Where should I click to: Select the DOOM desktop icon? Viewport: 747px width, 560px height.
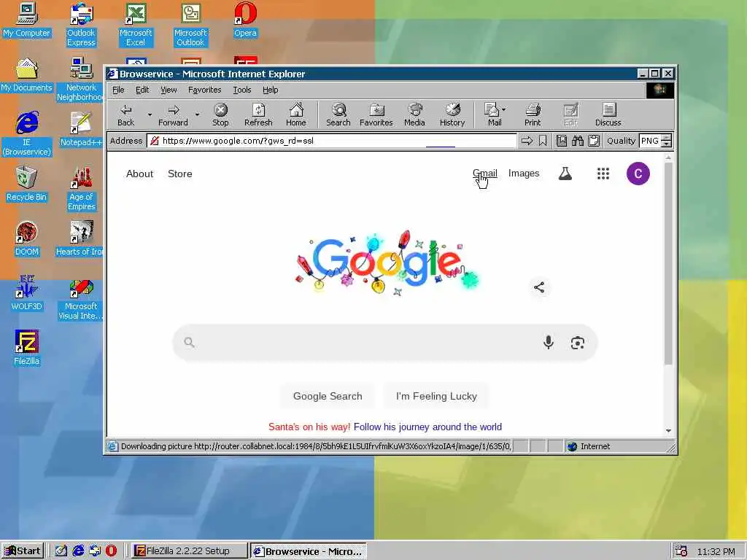[x=26, y=238]
